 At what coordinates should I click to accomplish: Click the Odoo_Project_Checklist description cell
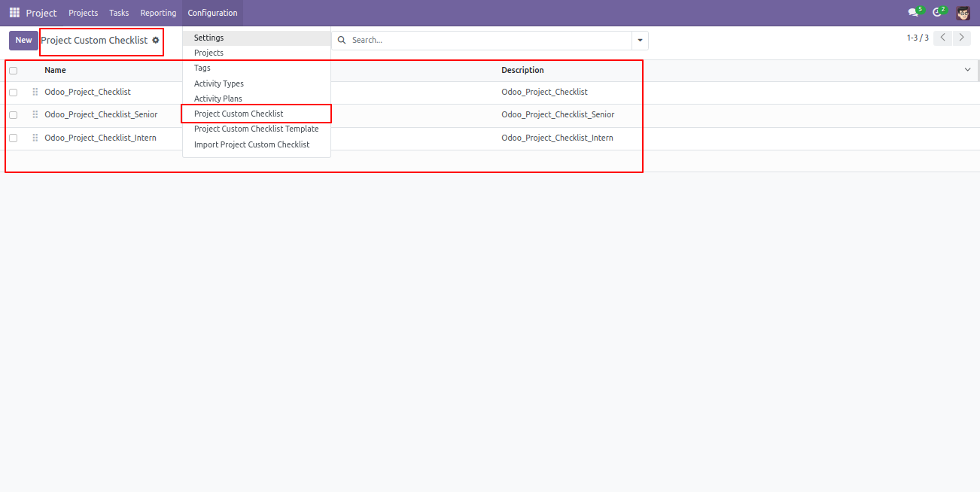pyautogui.click(x=544, y=92)
